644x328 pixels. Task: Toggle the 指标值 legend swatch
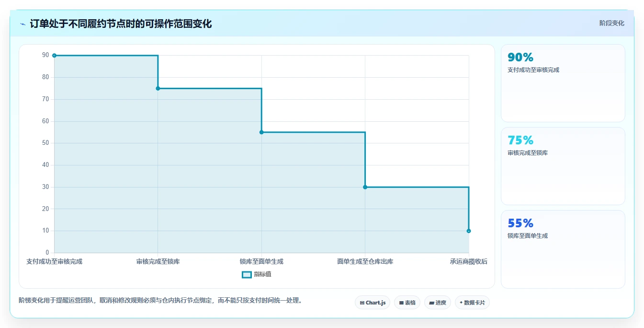(247, 274)
